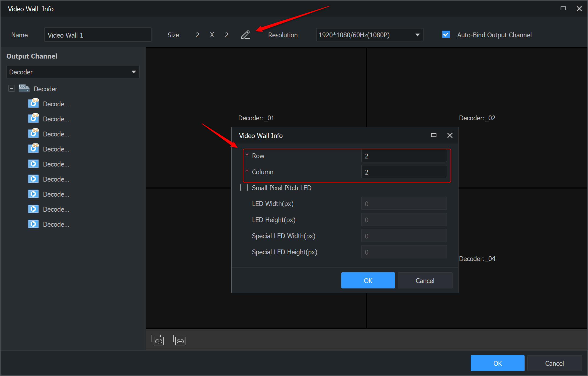The image size is (588, 376).
Task: Click Cancel at the bottom right
Action: click(554, 363)
